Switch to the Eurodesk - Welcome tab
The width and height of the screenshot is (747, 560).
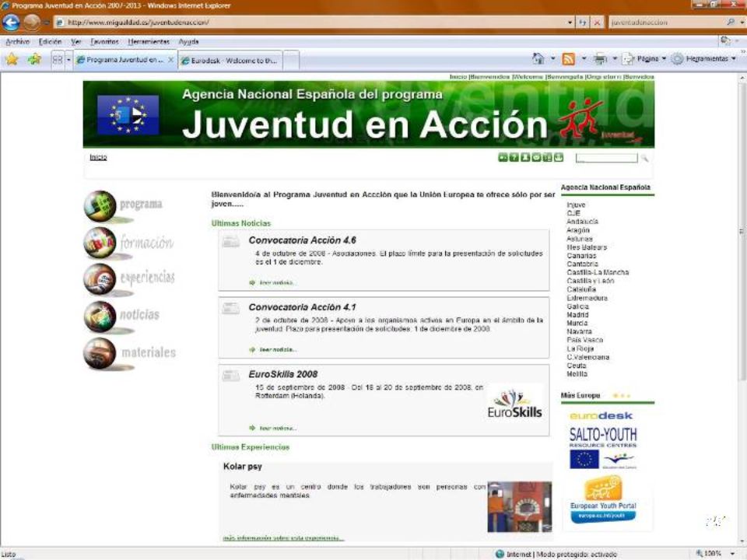230,61
